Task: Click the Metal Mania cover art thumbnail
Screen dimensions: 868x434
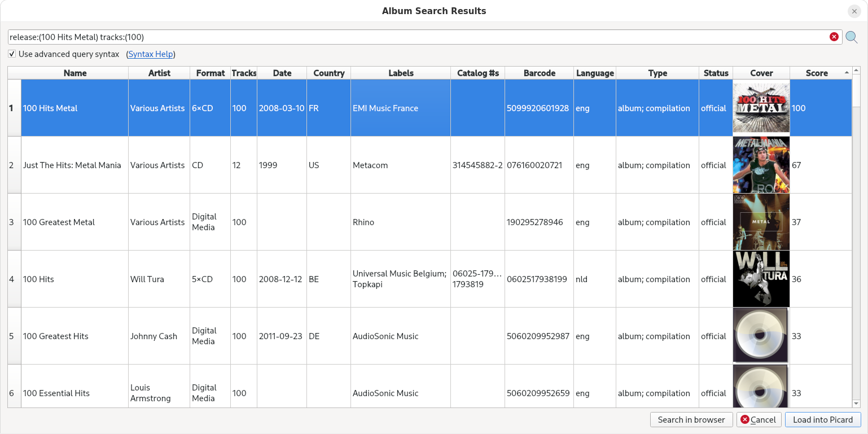Action: pos(761,165)
